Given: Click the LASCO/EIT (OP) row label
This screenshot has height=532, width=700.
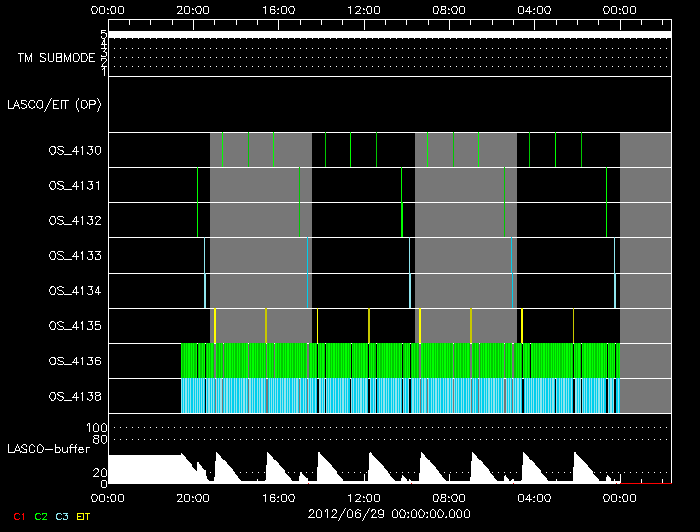Looking at the screenshot, I should point(54,105).
